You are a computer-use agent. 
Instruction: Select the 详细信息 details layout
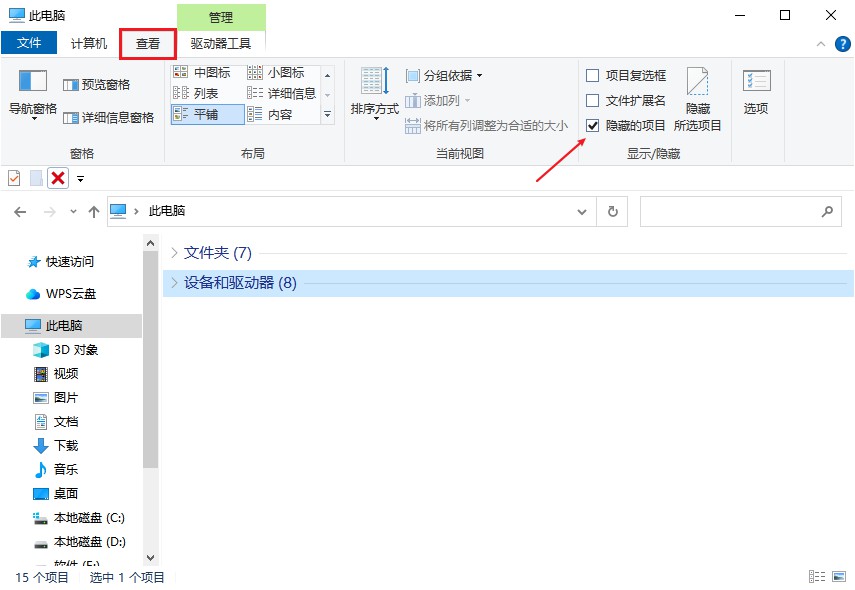click(281, 93)
